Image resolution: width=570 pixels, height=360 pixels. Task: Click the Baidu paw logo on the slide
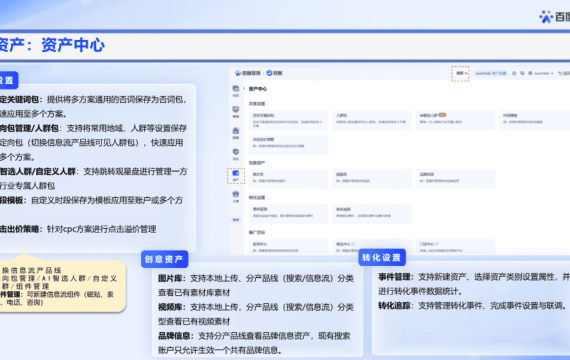coord(546,16)
